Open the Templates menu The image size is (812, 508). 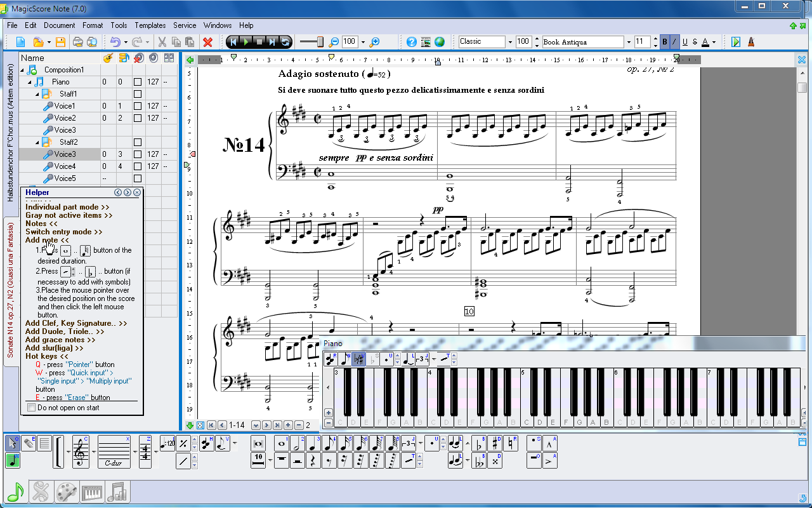[150, 25]
